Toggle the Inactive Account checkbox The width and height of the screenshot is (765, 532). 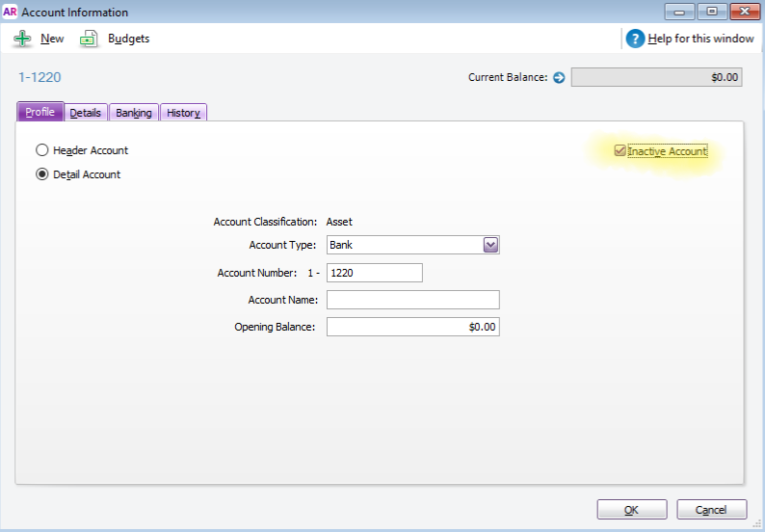pyautogui.click(x=620, y=151)
